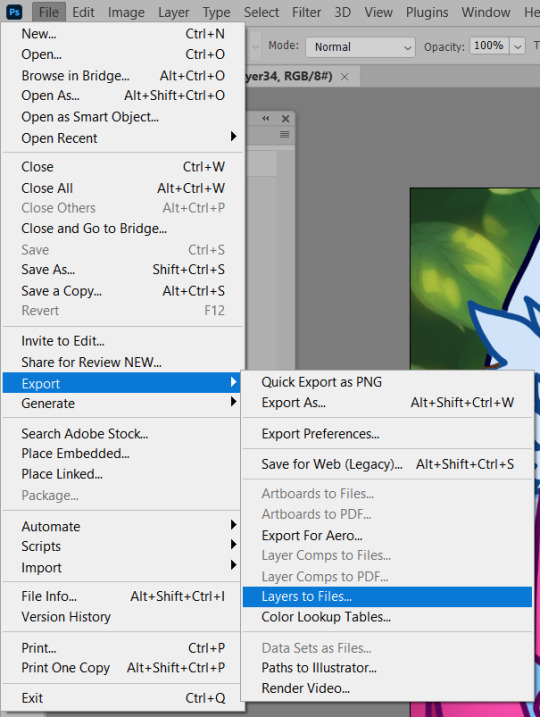The width and height of the screenshot is (540, 717).
Task: Open the Type menu
Action: [216, 12]
